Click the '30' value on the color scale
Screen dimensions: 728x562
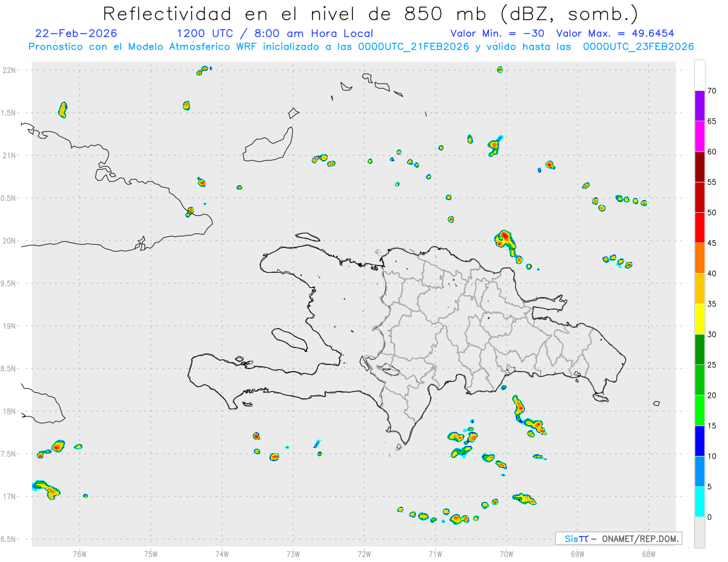click(x=712, y=335)
